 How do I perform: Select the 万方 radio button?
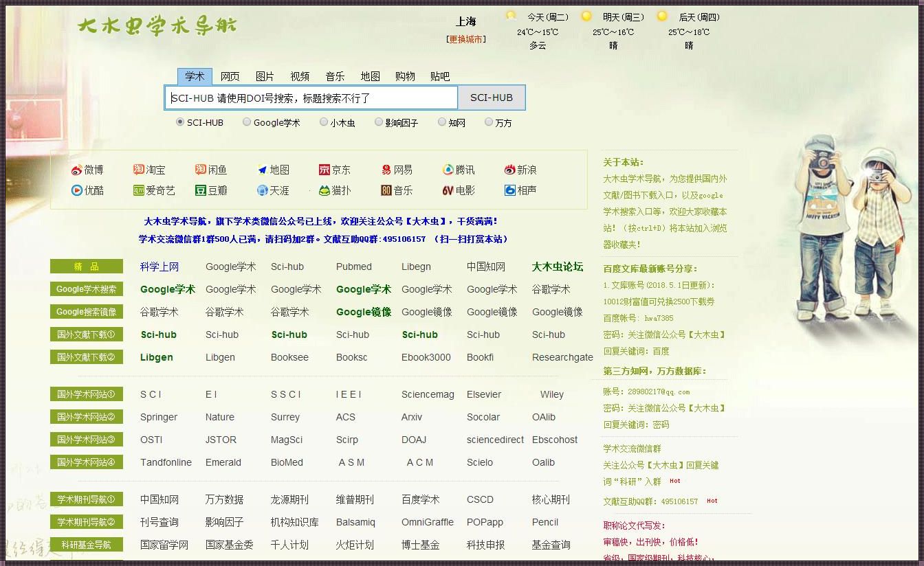pyautogui.click(x=488, y=122)
